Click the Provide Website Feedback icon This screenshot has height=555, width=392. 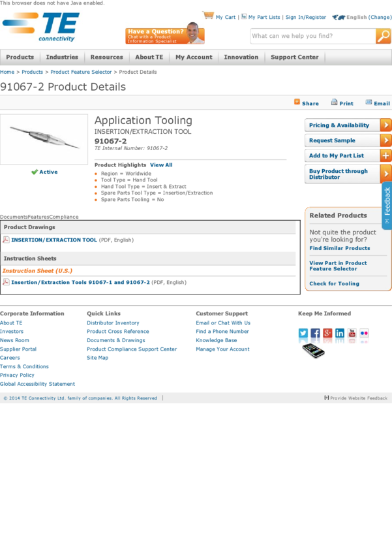click(x=326, y=398)
